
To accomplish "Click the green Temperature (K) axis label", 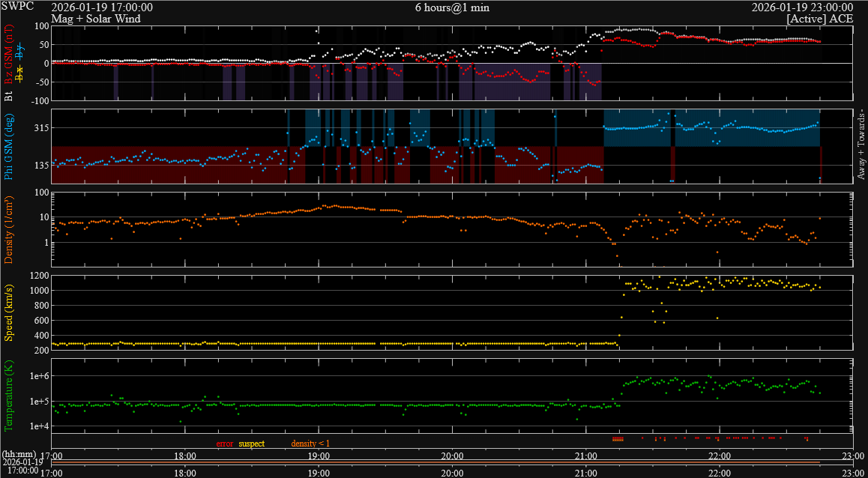I will tap(9, 395).
